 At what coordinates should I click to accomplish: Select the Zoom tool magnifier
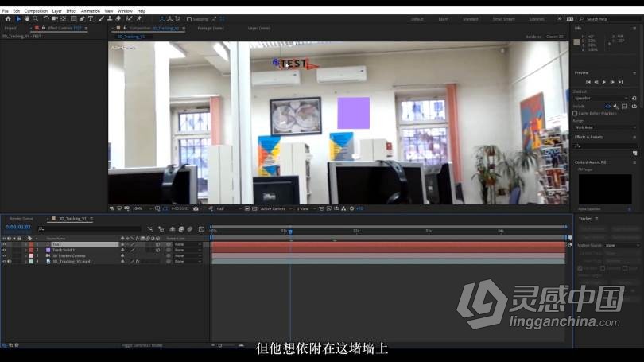point(34,18)
